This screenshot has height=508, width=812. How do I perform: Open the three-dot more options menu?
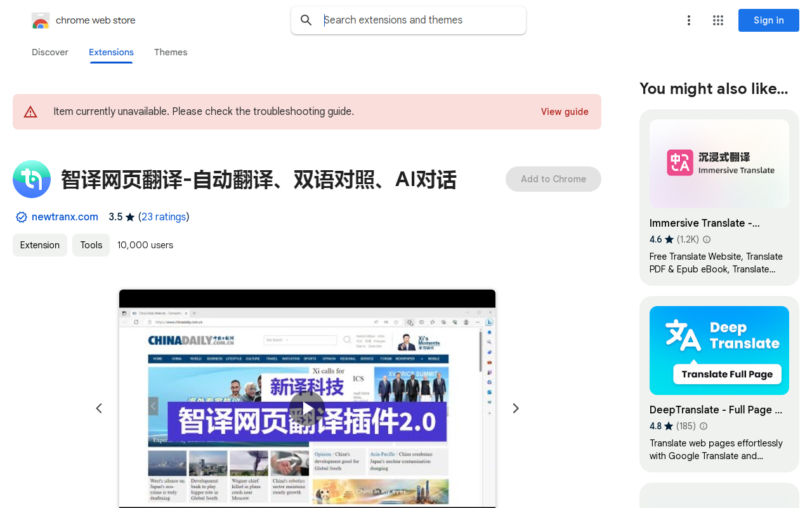[689, 20]
